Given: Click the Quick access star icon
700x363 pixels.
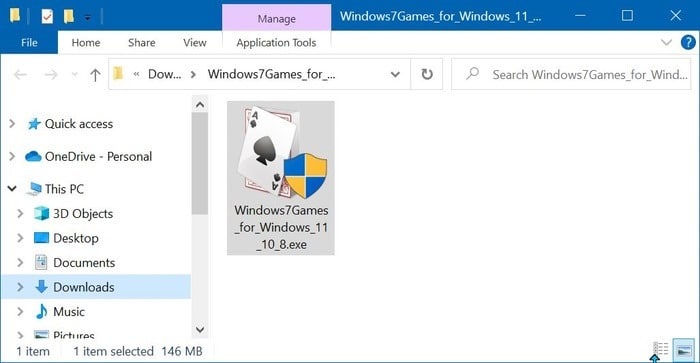Looking at the screenshot, I should click(34, 124).
